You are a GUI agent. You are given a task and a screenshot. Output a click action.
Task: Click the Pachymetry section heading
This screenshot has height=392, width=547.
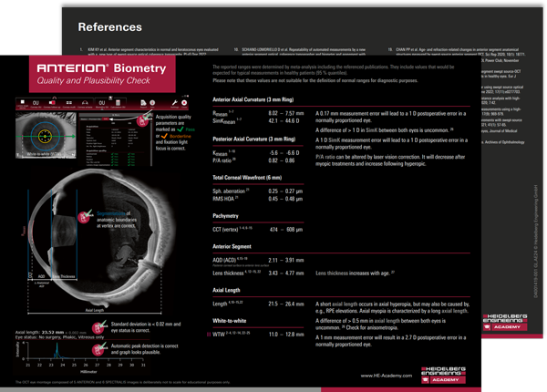pyautogui.click(x=225, y=216)
